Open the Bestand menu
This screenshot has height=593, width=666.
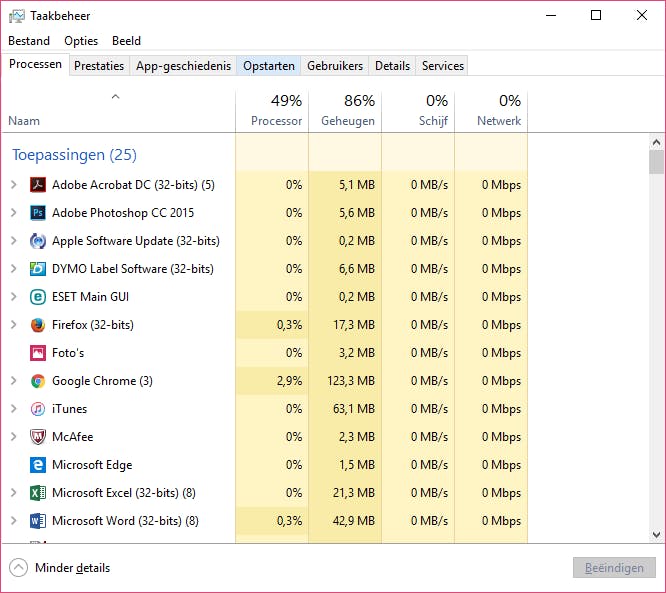[29, 41]
